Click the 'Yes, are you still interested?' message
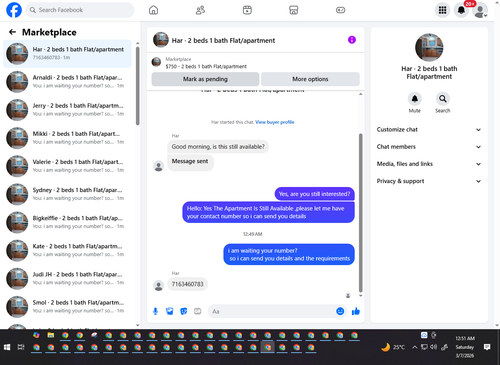Screen dimensions: 500x365 pyautogui.click(x=314, y=194)
